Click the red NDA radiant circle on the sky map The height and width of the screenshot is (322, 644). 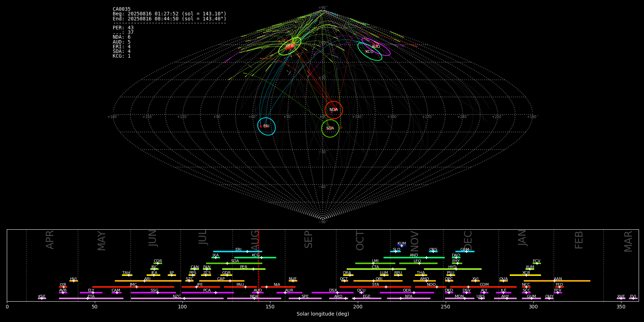coord(333,110)
